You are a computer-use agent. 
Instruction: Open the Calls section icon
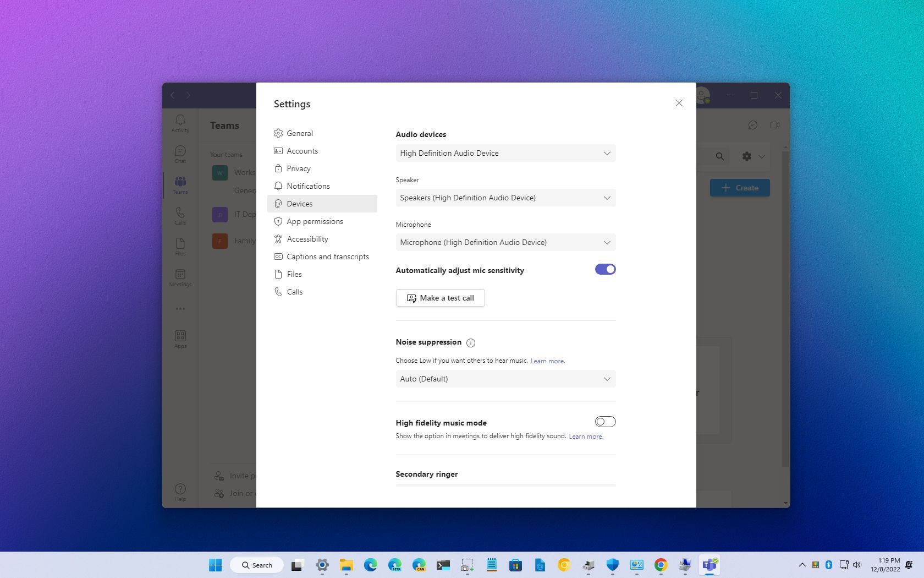pos(180,215)
